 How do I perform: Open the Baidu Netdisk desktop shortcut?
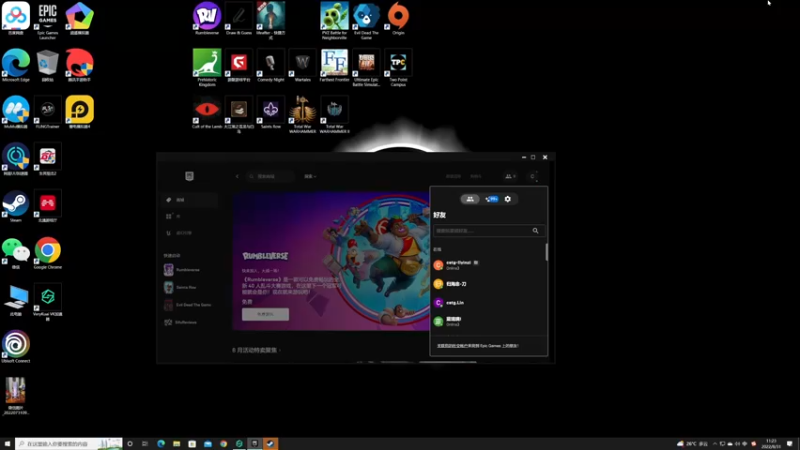tap(16, 18)
